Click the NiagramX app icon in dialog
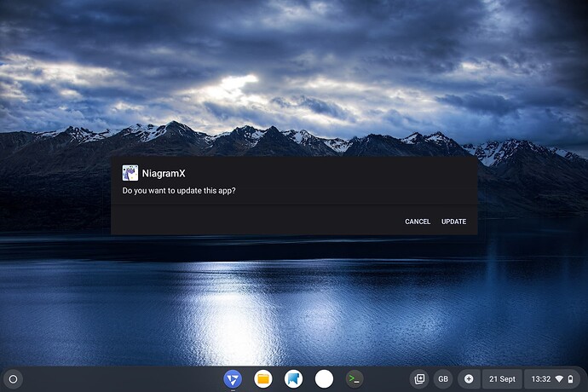Image resolution: width=588 pixels, height=392 pixels. pos(130,173)
